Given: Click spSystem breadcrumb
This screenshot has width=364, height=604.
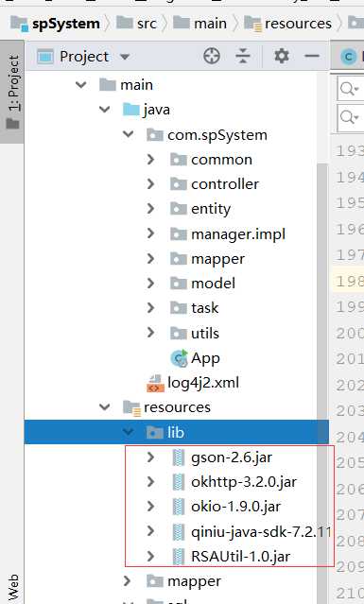Looking at the screenshot, I should pos(57,24).
